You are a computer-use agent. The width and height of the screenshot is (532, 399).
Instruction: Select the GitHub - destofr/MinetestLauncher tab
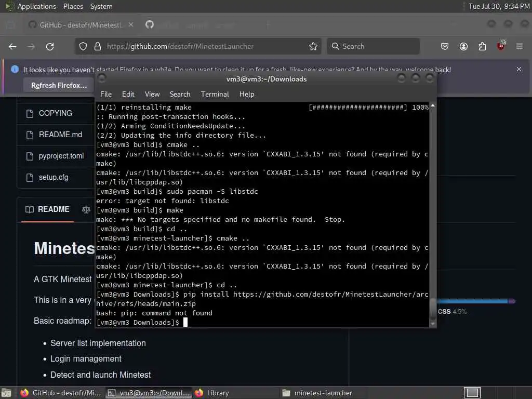click(79, 25)
